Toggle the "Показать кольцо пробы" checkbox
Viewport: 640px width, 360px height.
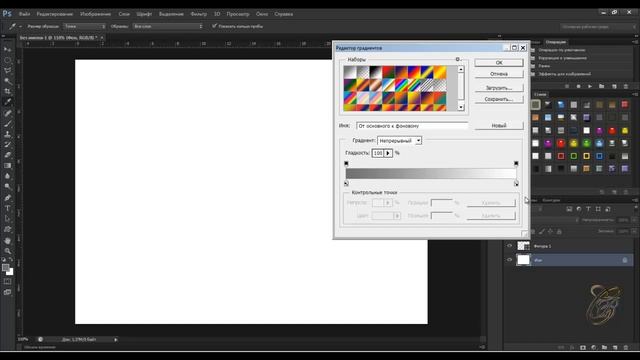pyautogui.click(x=214, y=26)
